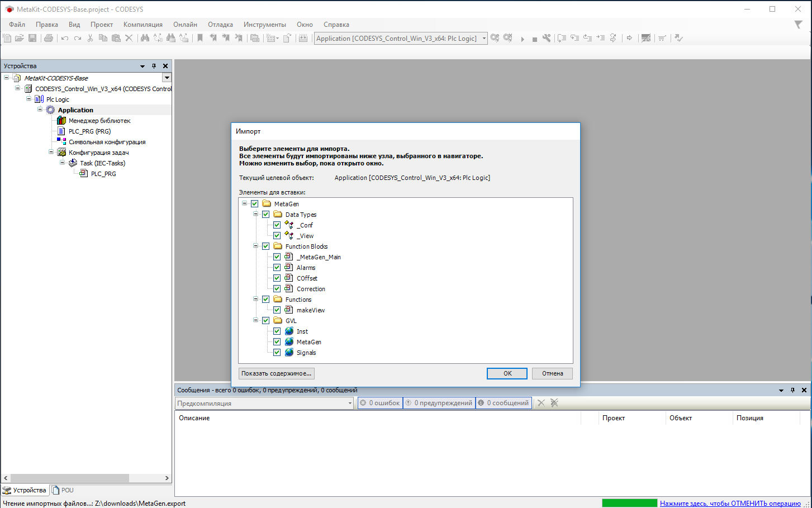Click the Toggle bookmark toolbar icon
812x508 pixels.
pos(200,38)
